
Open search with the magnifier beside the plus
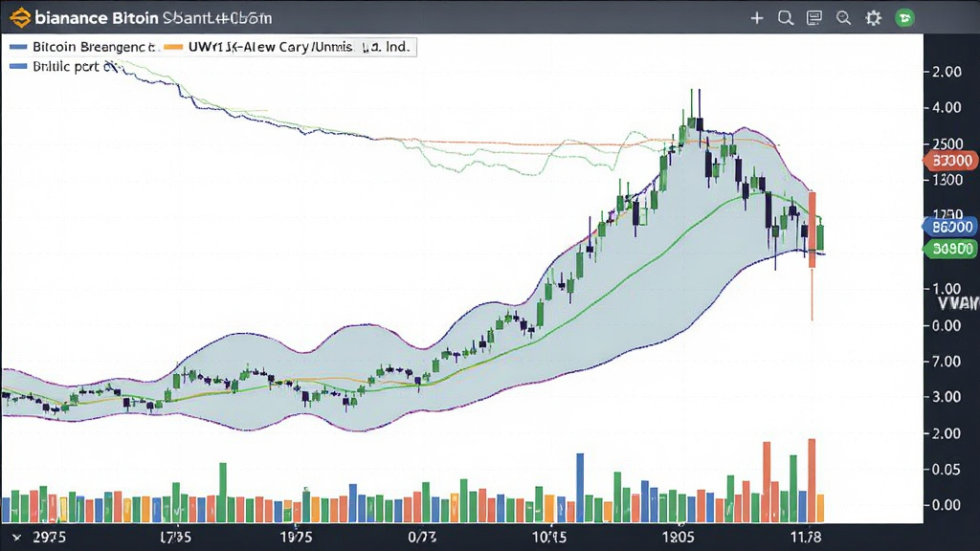click(x=786, y=18)
